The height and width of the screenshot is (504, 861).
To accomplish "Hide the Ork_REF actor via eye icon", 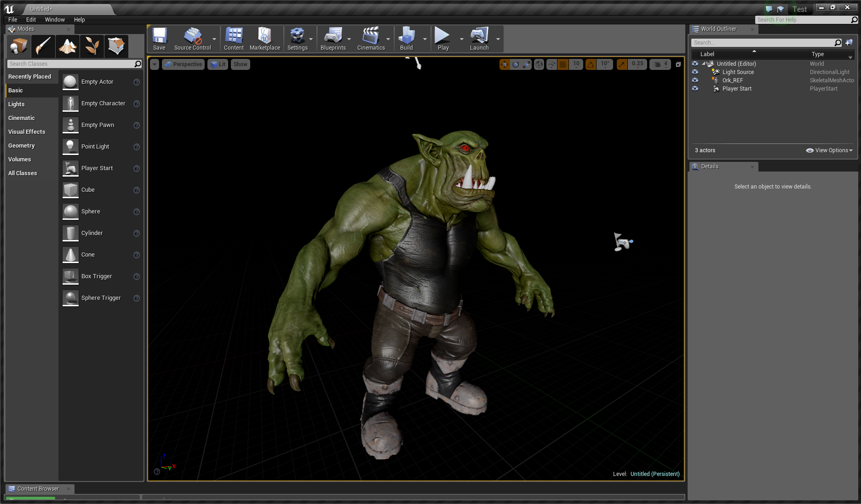I will point(695,80).
